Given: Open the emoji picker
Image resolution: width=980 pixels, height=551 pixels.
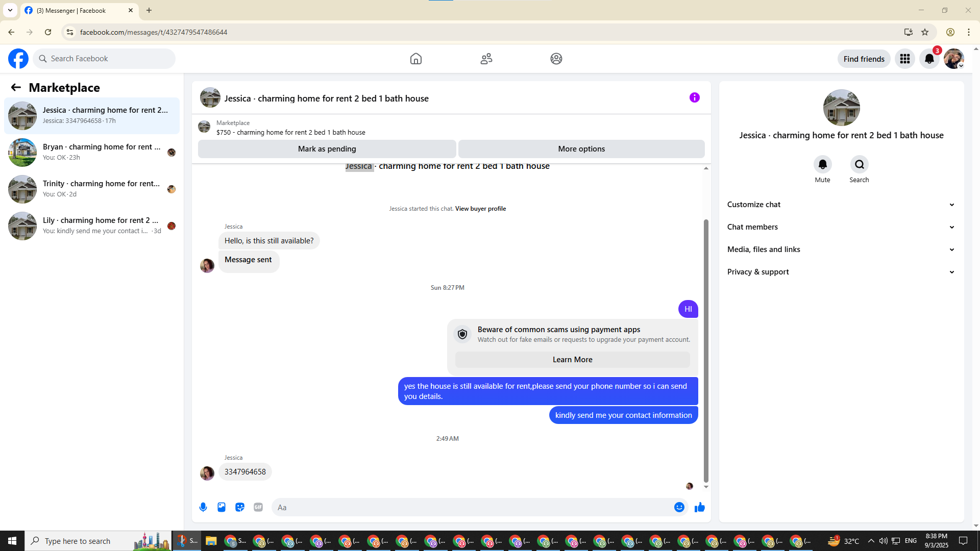Looking at the screenshot, I should [679, 507].
